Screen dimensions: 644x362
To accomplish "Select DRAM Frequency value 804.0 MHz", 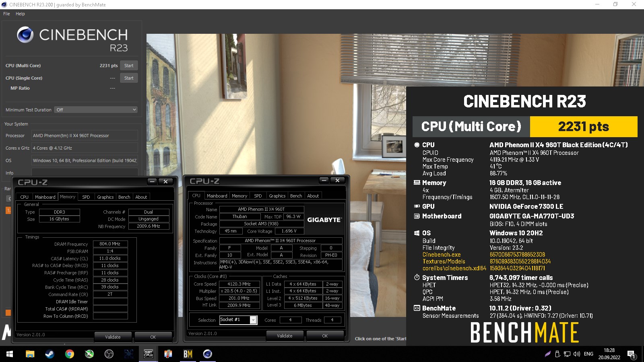I will (x=110, y=244).
